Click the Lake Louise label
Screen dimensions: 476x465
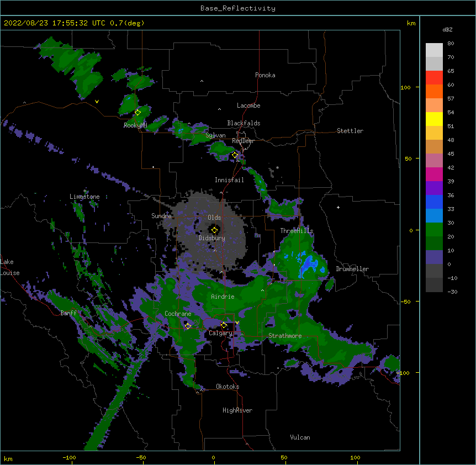(10, 267)
